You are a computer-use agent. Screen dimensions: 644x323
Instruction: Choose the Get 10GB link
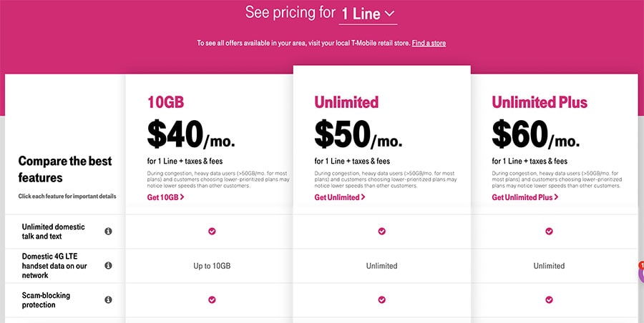click(165, 197)
